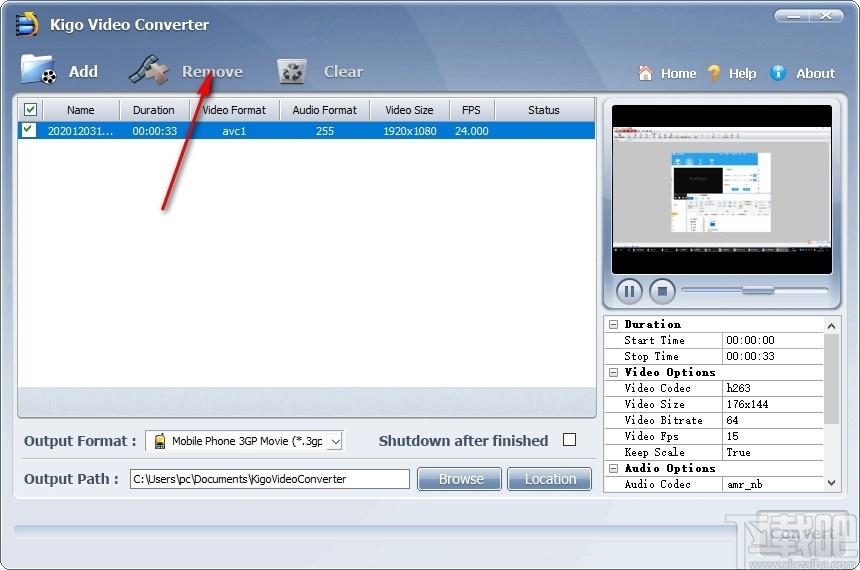Click the video preview thumbnail

(722, 189)
